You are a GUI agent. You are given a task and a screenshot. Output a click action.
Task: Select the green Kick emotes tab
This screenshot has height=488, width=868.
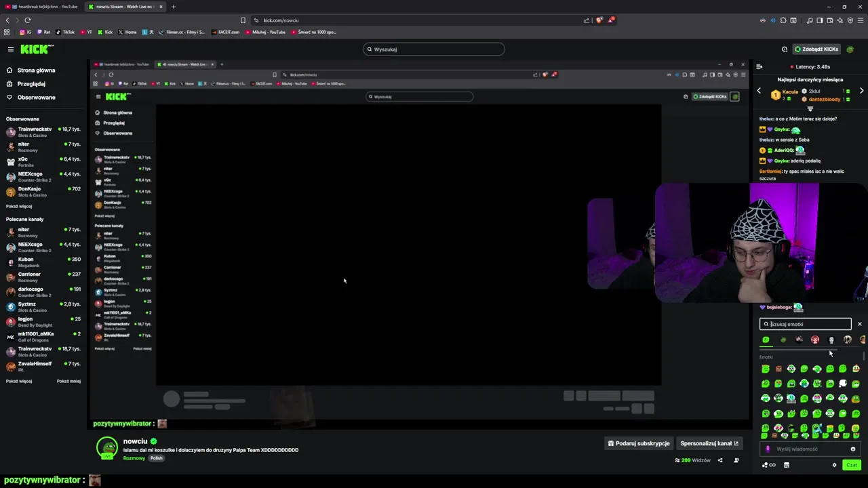tap(766, 340)
